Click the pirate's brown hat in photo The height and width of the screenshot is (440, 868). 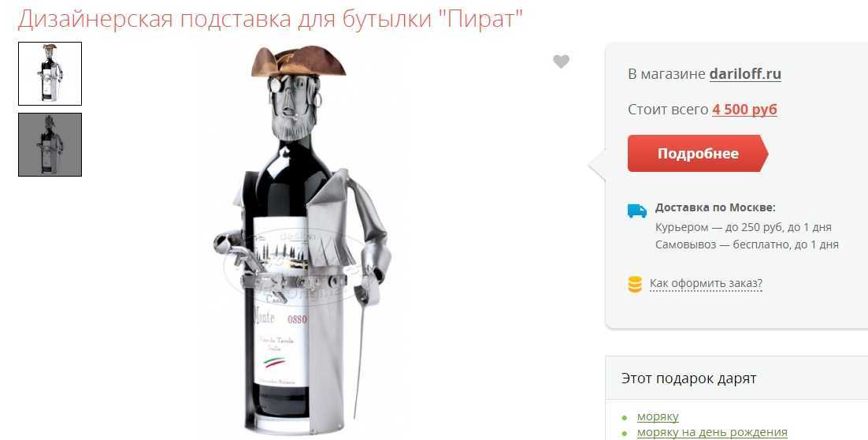click(299, 62)
